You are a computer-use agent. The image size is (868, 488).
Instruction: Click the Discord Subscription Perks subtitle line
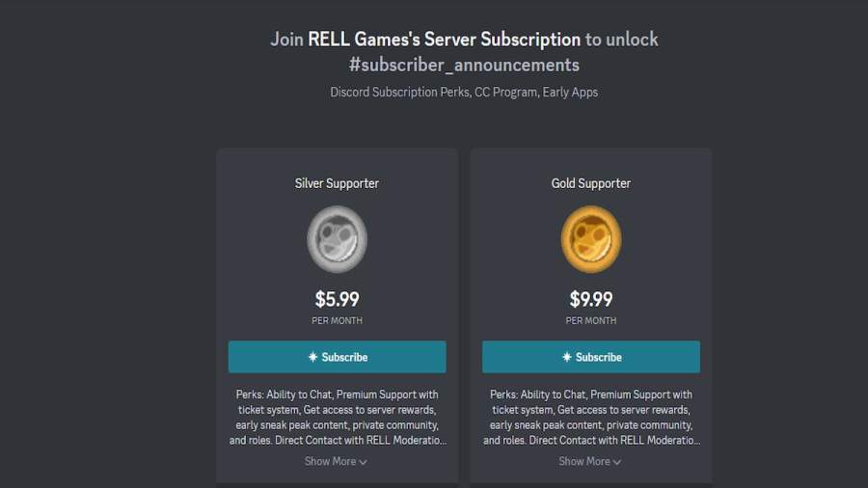pyautogui.click(x=464, y=93)
